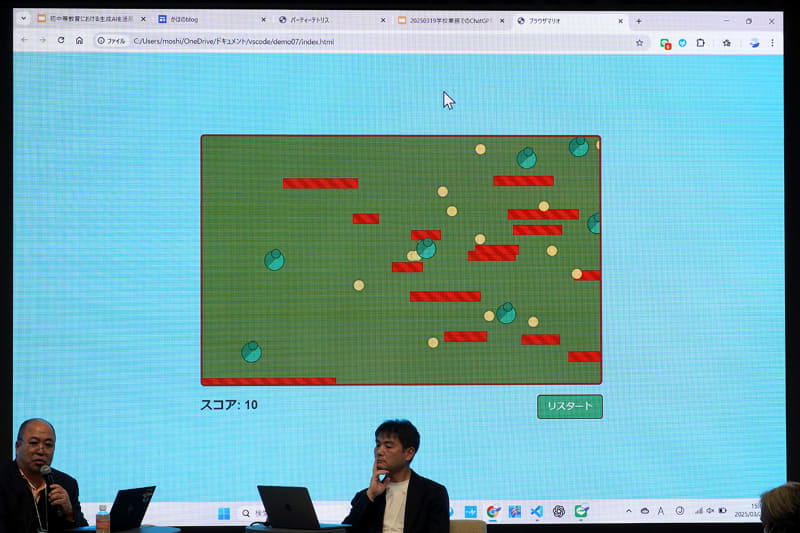Click the OneDrive cloud tray icon
800x533 pixels.
click(x=645, y=511)
